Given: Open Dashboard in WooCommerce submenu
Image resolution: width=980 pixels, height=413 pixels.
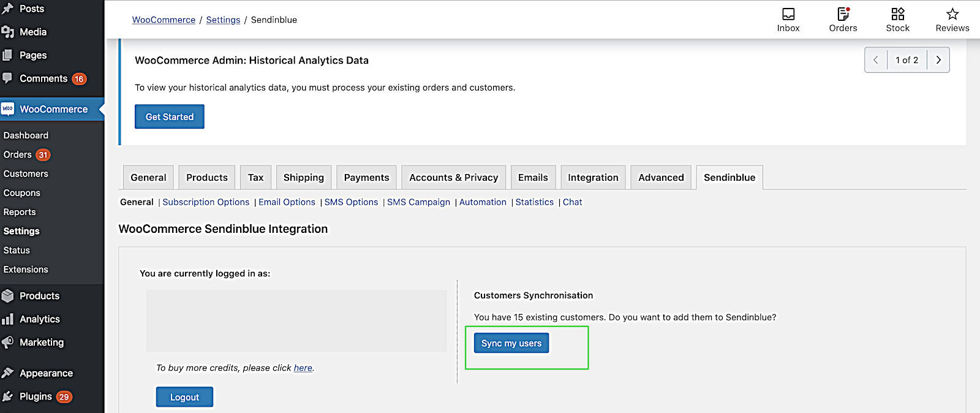Looking at the screenshot, I should 26,135.
